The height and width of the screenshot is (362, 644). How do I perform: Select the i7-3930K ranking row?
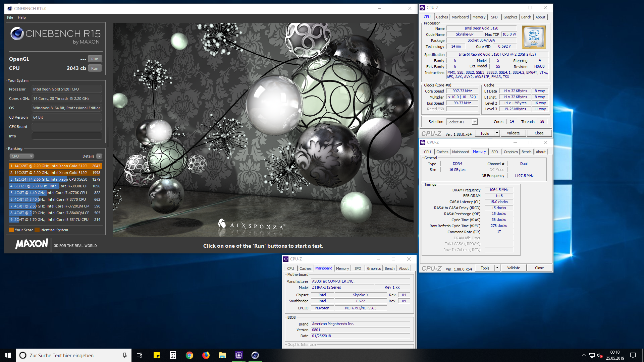tap(55, 186)
